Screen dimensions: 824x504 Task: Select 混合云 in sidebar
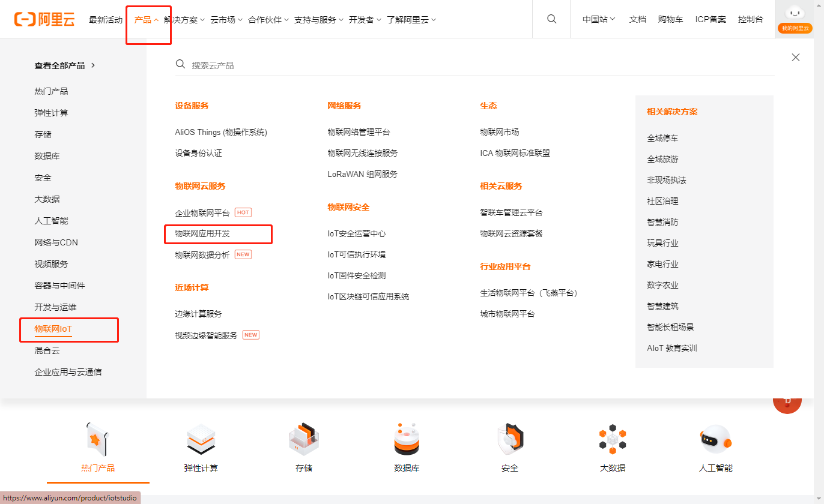pyautogui.click(x=47, y=350)
